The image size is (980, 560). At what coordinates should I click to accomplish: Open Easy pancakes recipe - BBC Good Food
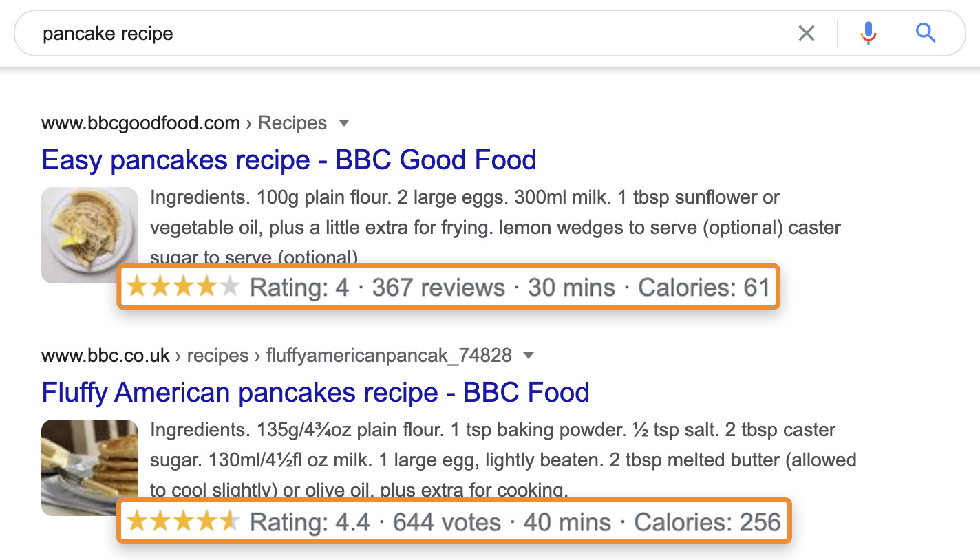[288, 160]
